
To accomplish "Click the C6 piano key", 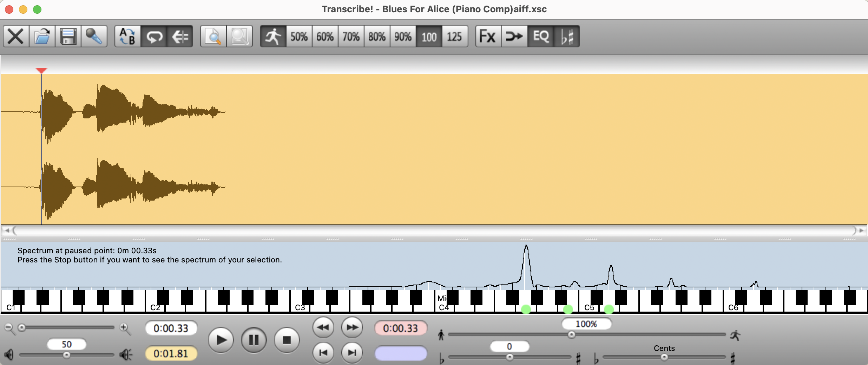I will 733,307.
